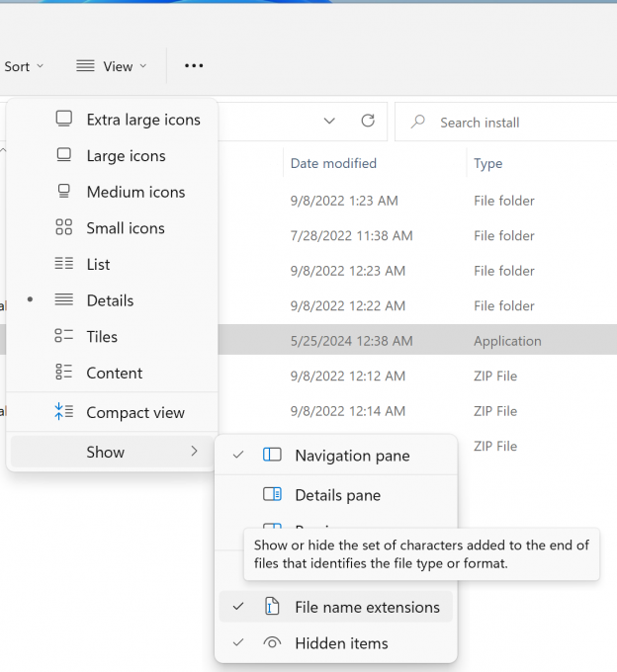Click the Navigation pane layout icon
Viewport: 617px width, 672px height.
point(272,455)
